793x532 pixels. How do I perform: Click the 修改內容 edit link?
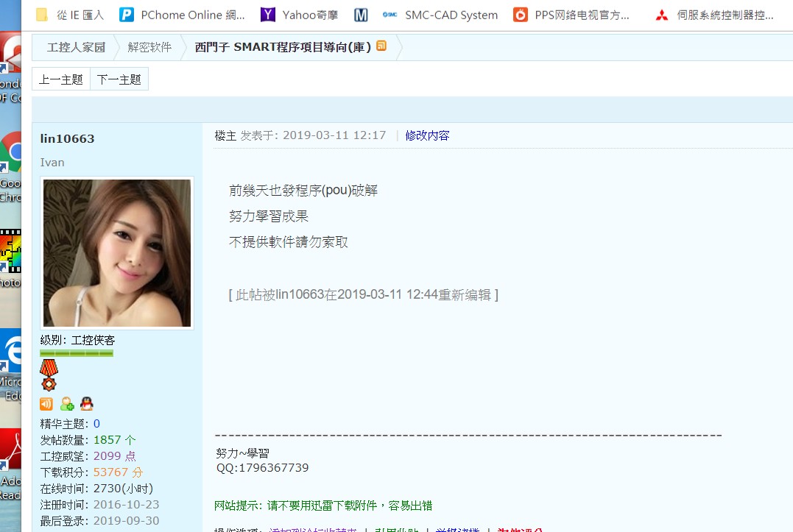[427, 135]
